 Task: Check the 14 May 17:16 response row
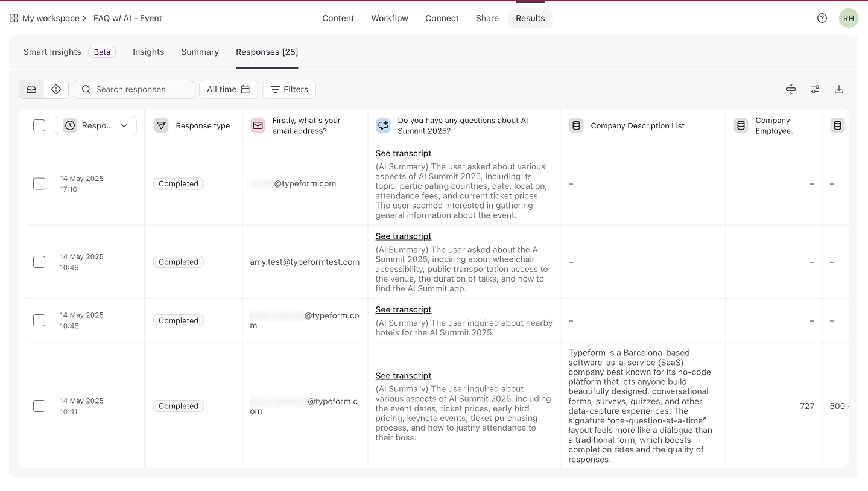point(39,183)
